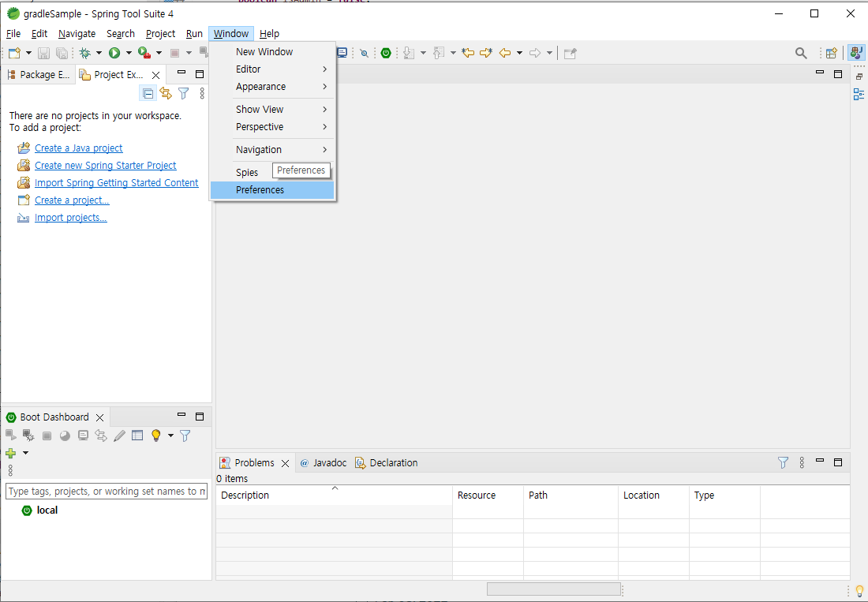Open the dropdown beside the green plus
Viewport: 868px width, 602px height.
[x=25, y=453]
